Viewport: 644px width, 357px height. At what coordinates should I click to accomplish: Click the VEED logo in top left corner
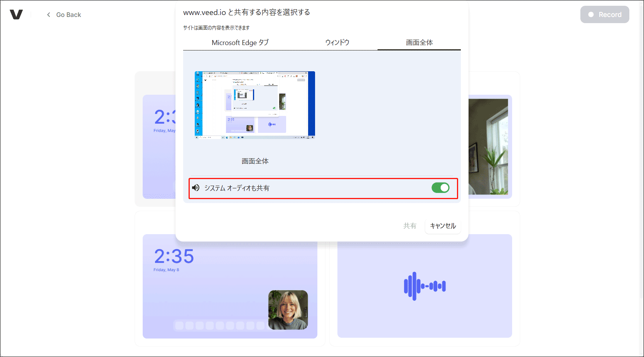coord(17,14)
